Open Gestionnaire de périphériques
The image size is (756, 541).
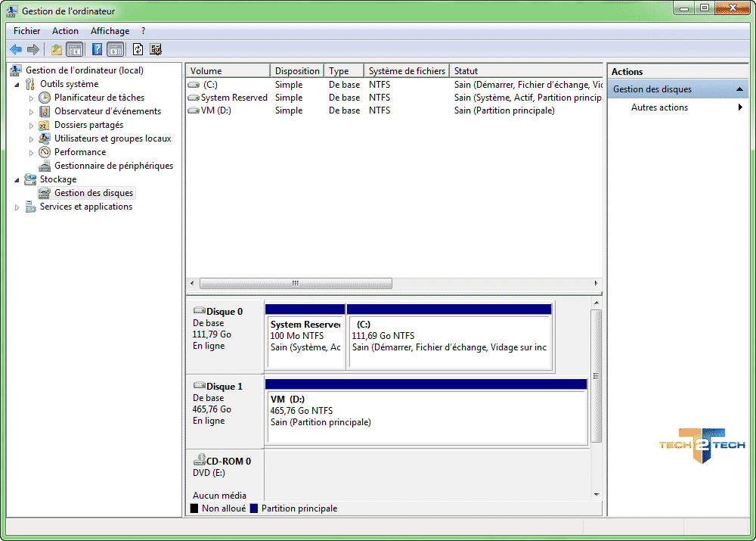[113, 166]
